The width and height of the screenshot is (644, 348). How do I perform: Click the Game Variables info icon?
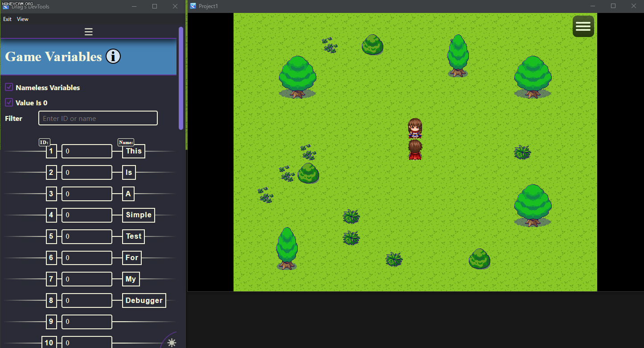[113, 56]
